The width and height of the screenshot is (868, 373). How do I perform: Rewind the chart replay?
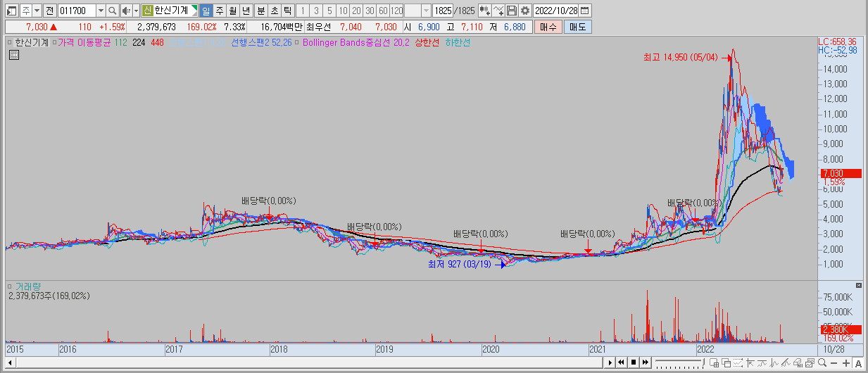tap(621, 362)
